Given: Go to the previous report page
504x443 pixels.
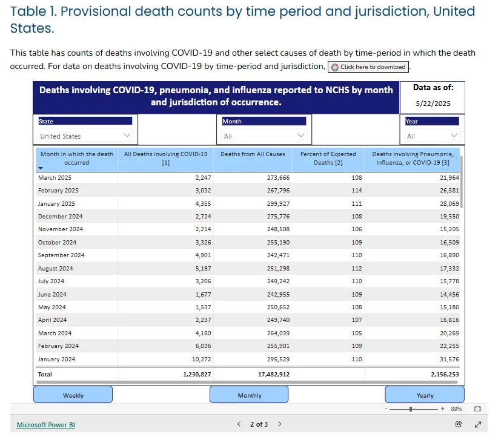Looking at the screenshot, I should (239, 424).
